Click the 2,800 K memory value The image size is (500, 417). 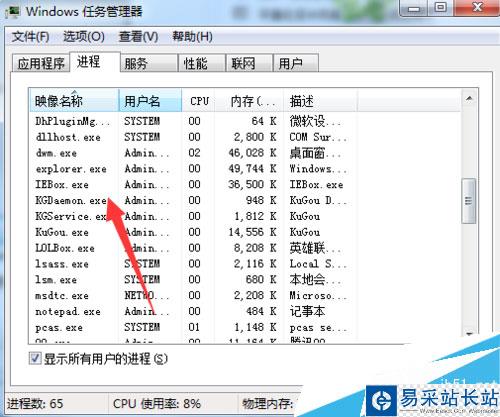tap(255, 137)
